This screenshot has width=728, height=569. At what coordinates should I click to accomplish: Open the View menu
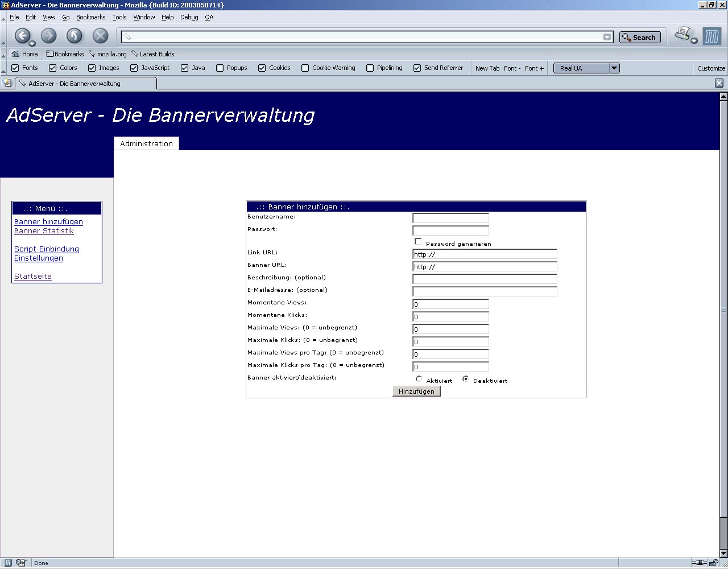(49, 17)
